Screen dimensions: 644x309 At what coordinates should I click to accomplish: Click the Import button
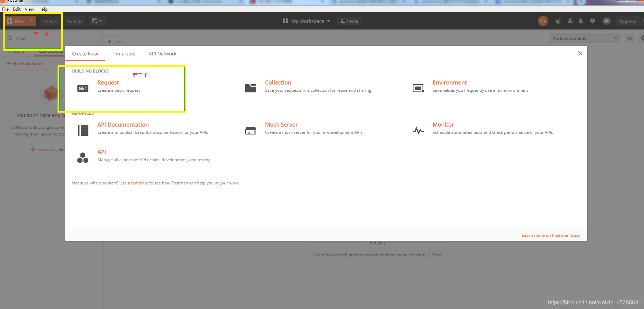[50, 21]
